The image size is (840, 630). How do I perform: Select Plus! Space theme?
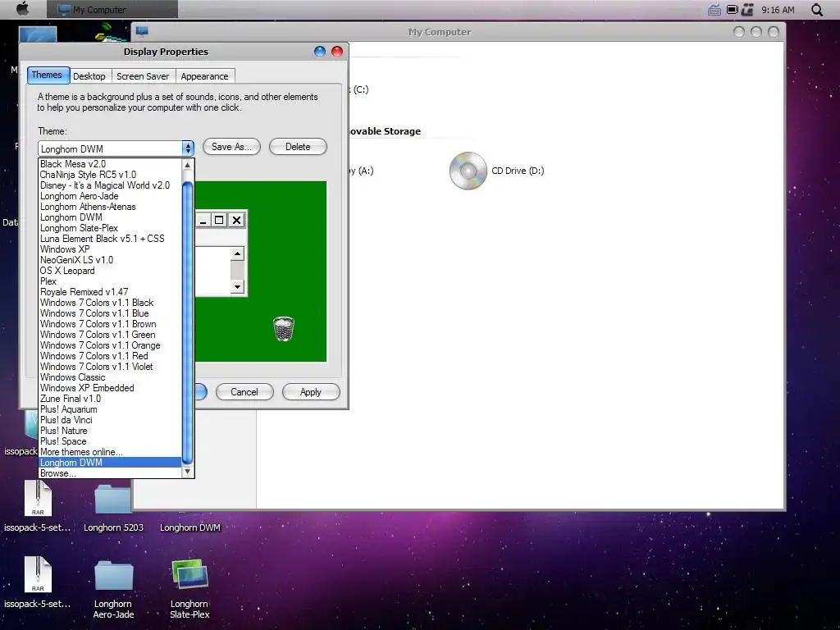(111, 441)
